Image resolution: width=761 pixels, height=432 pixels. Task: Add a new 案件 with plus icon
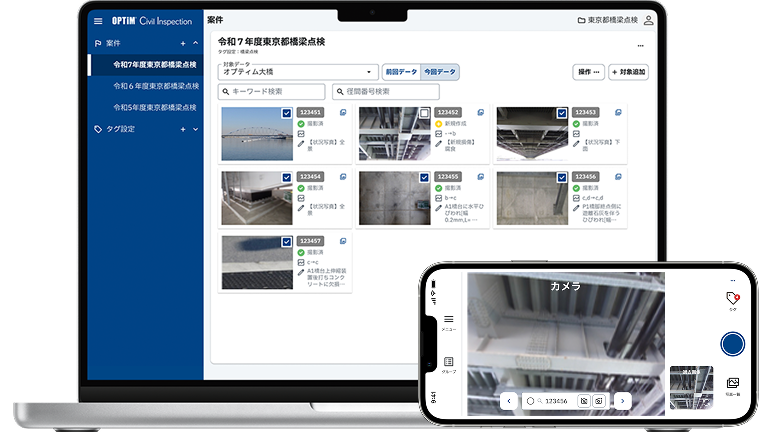(x=183, y=43)
